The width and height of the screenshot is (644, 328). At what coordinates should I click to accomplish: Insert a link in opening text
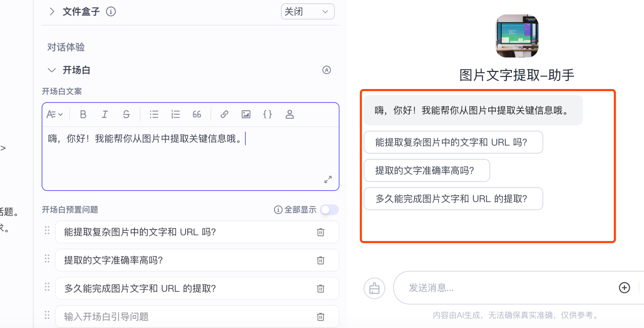tap(224, 114)
